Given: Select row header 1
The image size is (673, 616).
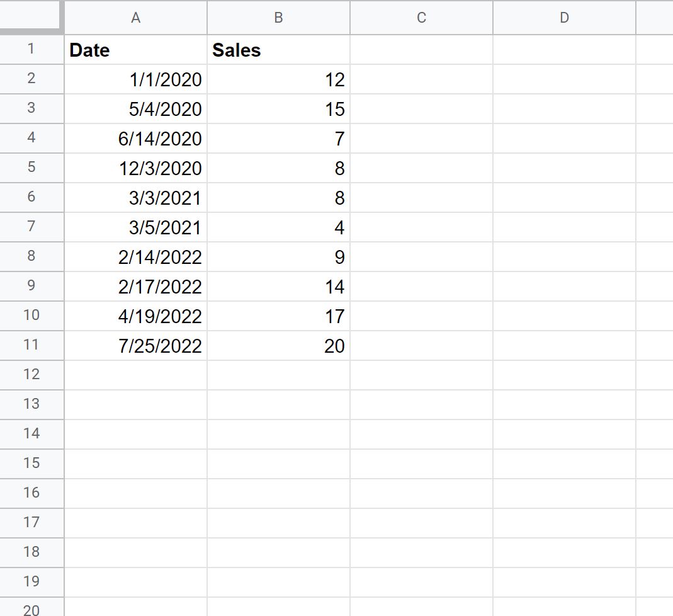Looking at the screenshot, I should [31, 50].
